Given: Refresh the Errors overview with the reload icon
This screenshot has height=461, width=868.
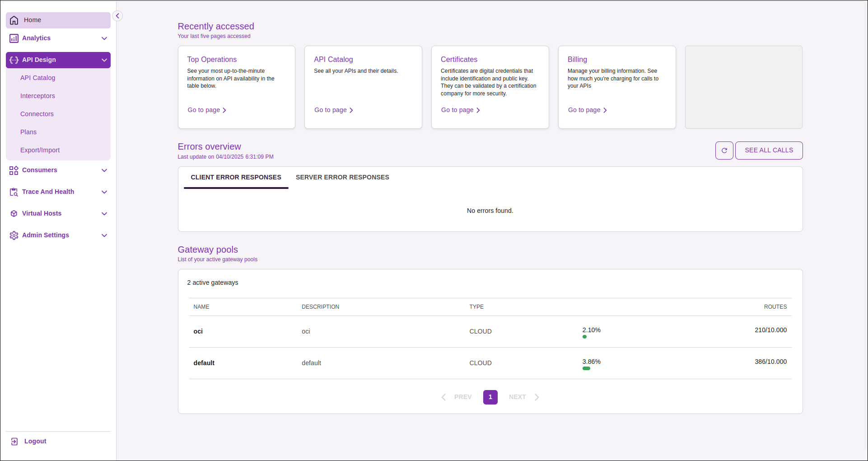Looking at the screenshot, I should tap(724, 150).
